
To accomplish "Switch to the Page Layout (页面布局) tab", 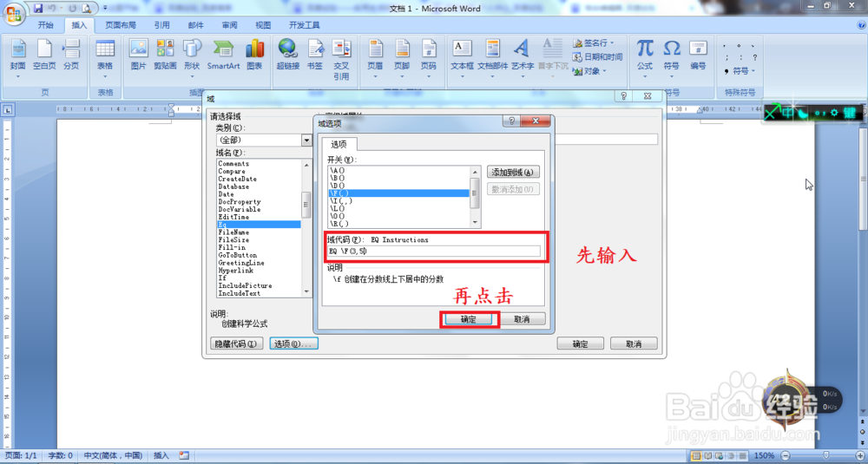I will 121,25.
